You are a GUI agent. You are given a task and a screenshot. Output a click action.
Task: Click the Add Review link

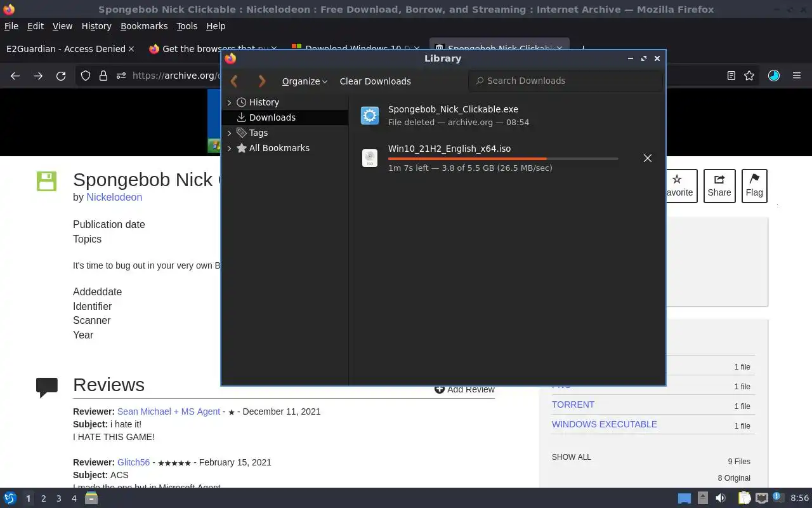(x=464, y=389)
